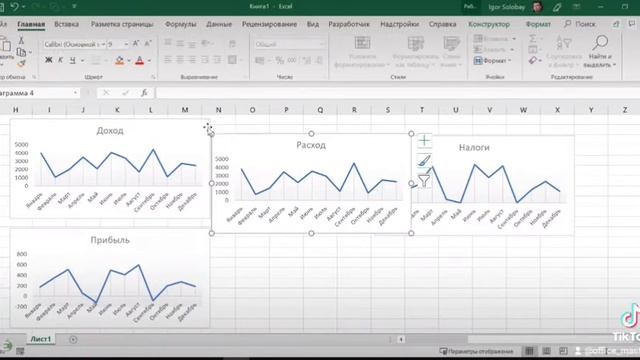Click the insert function fx icon
The height and width of the screenshot is (360, 640).
point(144,93)
